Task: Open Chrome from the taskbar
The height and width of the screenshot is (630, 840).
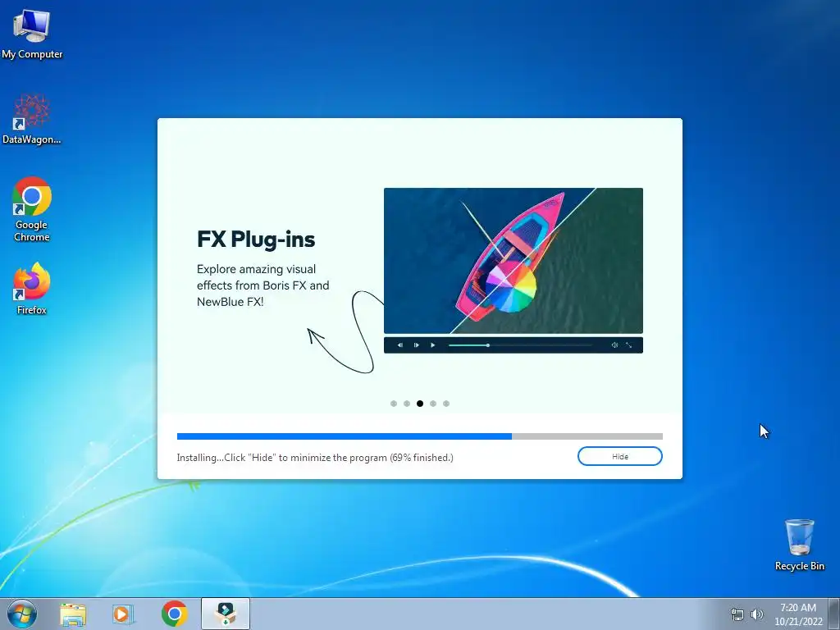Action: [174, 614]
